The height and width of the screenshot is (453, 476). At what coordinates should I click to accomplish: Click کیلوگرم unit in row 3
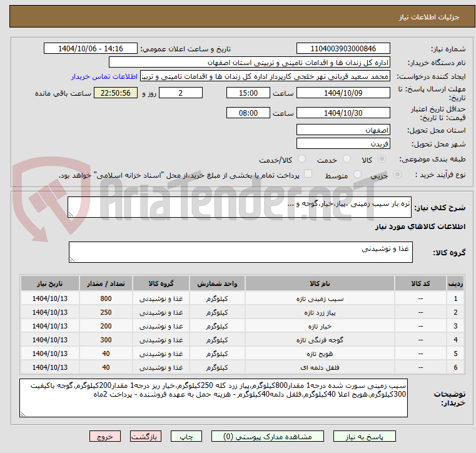tap(217, 326)
